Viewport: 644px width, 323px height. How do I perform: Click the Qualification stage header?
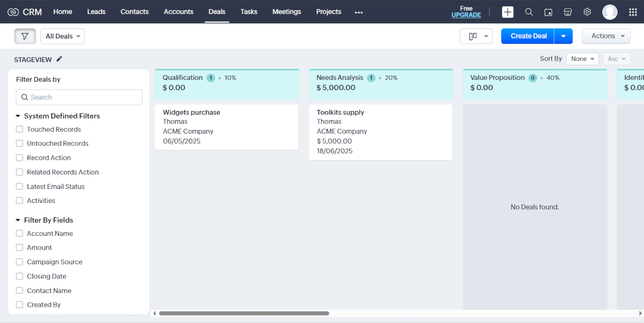pyautogui.click(x=227, y=85)
